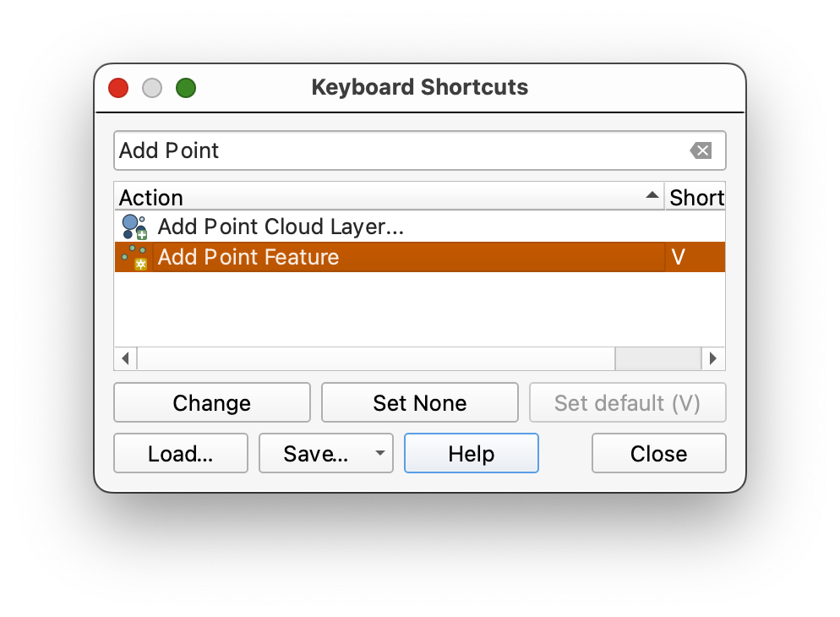Screen dimensions: 840x617
Task: Click the V shortcut cell
Action: point(695,257)
